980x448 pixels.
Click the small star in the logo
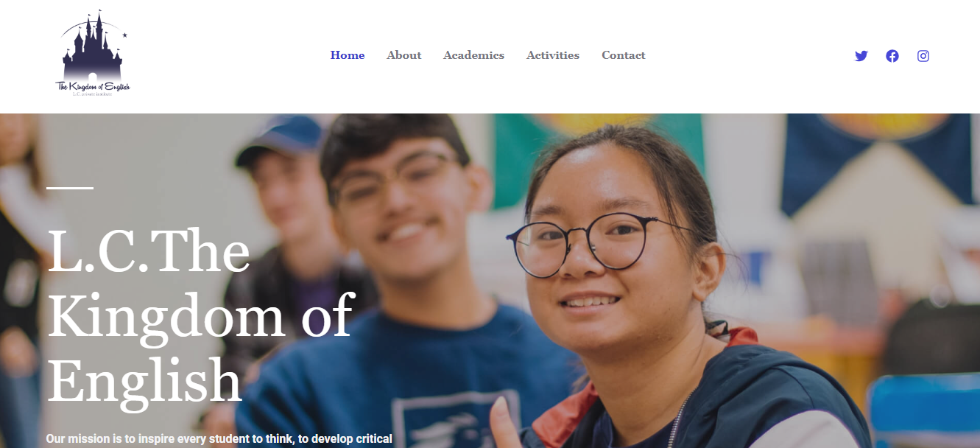tap(124, 35)
